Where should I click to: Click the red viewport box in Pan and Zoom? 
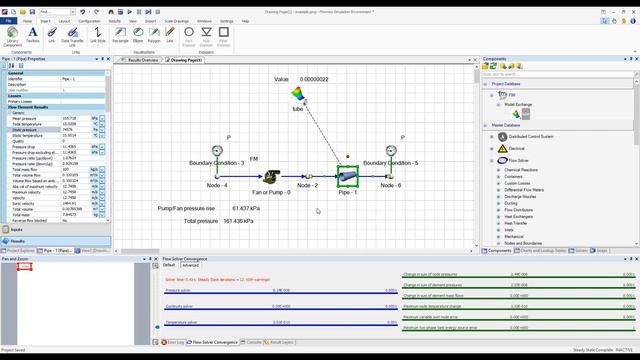tap(24, 267)
